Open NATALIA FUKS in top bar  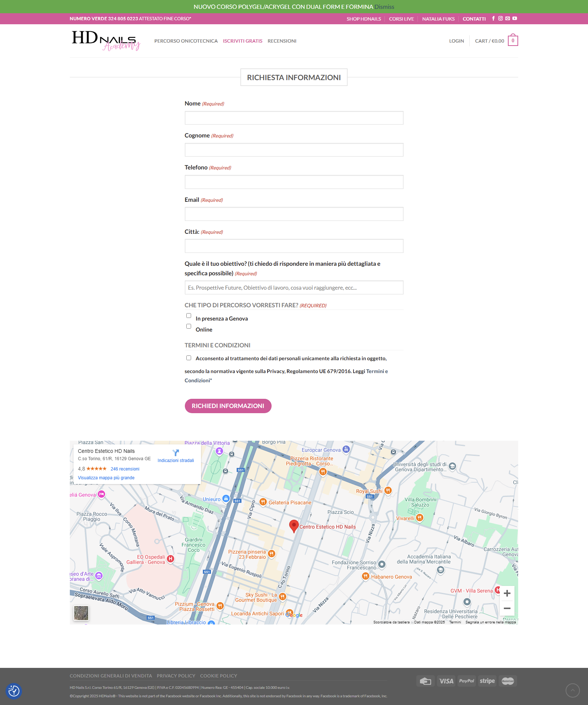coord(438,19)
